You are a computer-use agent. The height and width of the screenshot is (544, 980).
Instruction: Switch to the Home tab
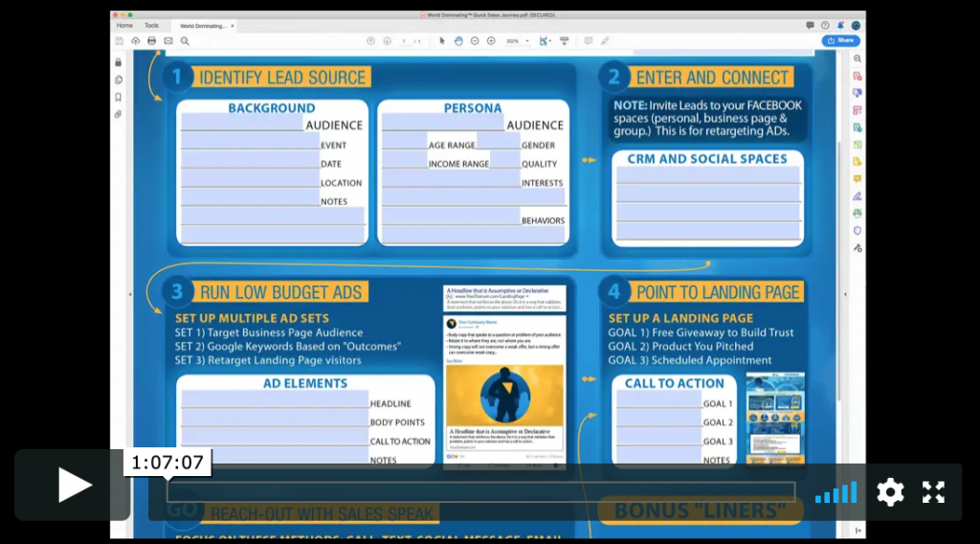[124, 26]
